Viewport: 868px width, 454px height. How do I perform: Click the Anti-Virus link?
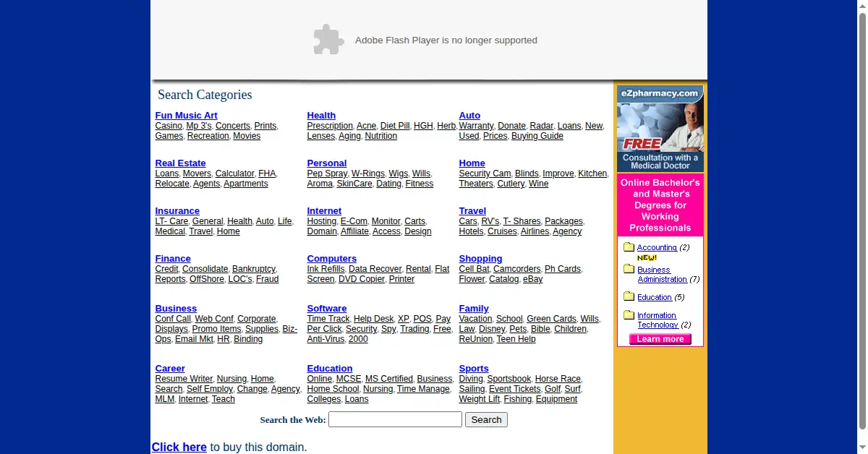[x=326, y=339]
